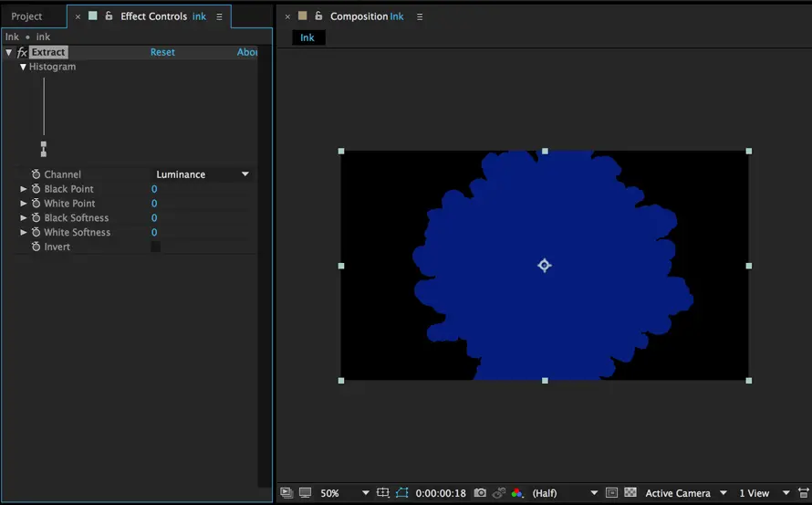Click the bottom-center layer bounding handle

coord(545,381)
